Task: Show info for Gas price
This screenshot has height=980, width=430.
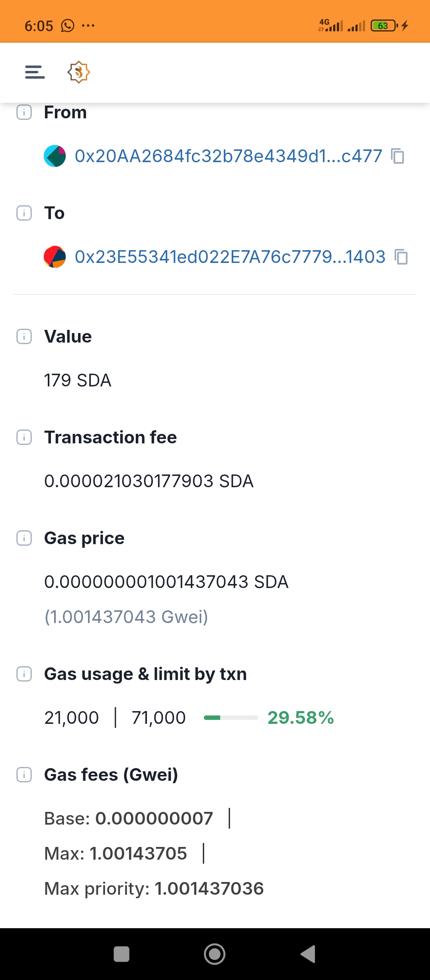Action: [24, 538]
